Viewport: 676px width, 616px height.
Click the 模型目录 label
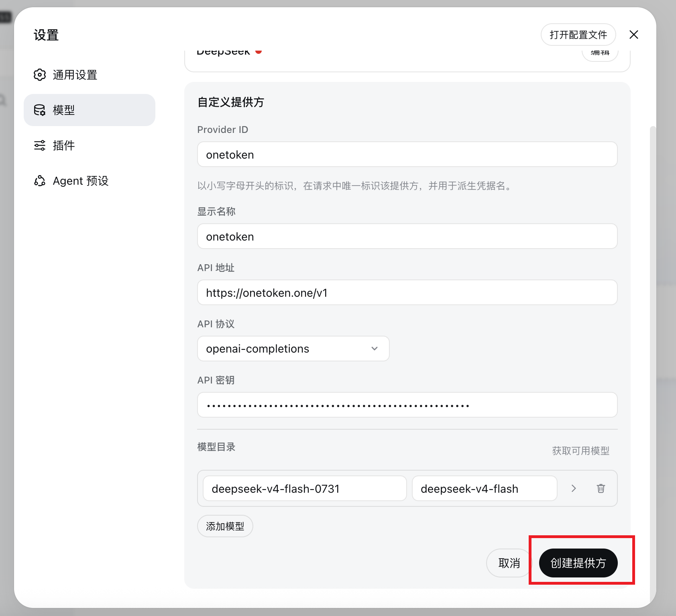pyautogui.click(x=216, y=447)
